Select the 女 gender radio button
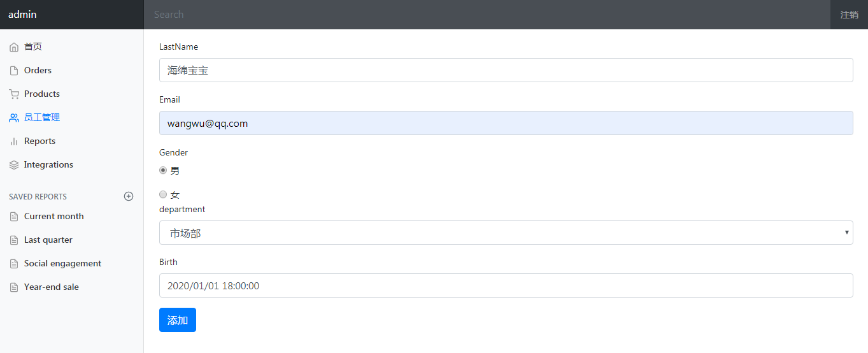The image size is (868, 353). coord(163,194)
